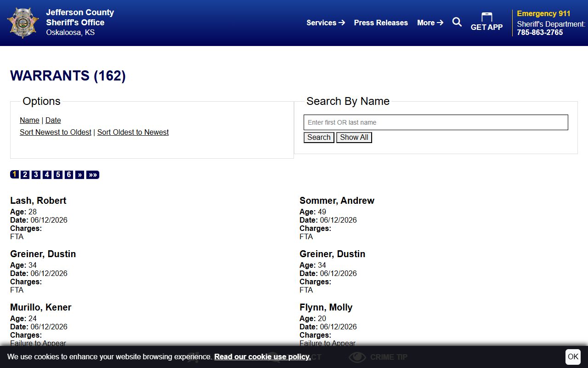Dismiss cookie banner with OK
This screenshot has height=368, width=588.
pyautogui.click(x=573, y=357)
